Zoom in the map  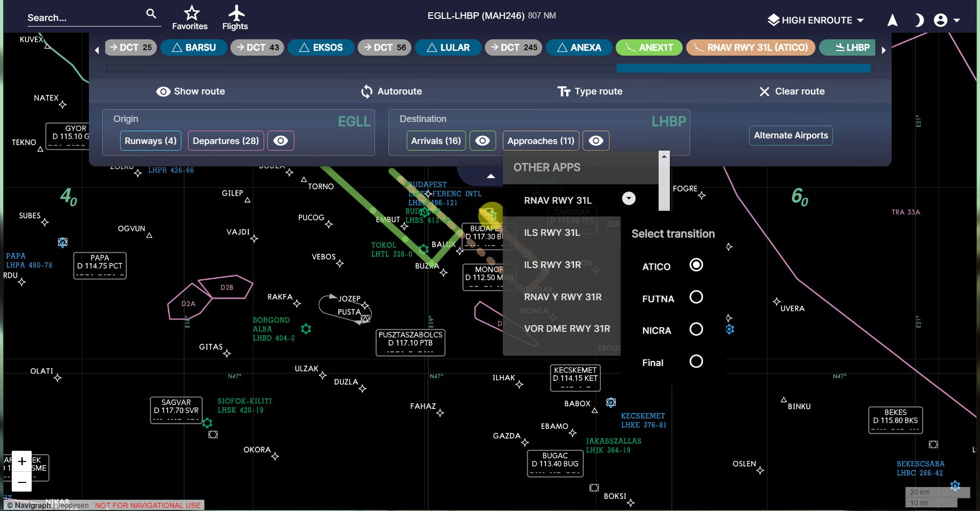click(22, 461)
